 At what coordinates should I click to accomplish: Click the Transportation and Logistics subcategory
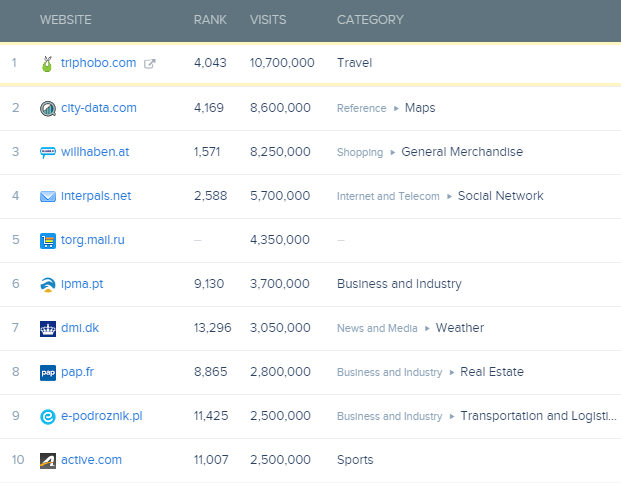pyautogui.click(x=538, y=416)
